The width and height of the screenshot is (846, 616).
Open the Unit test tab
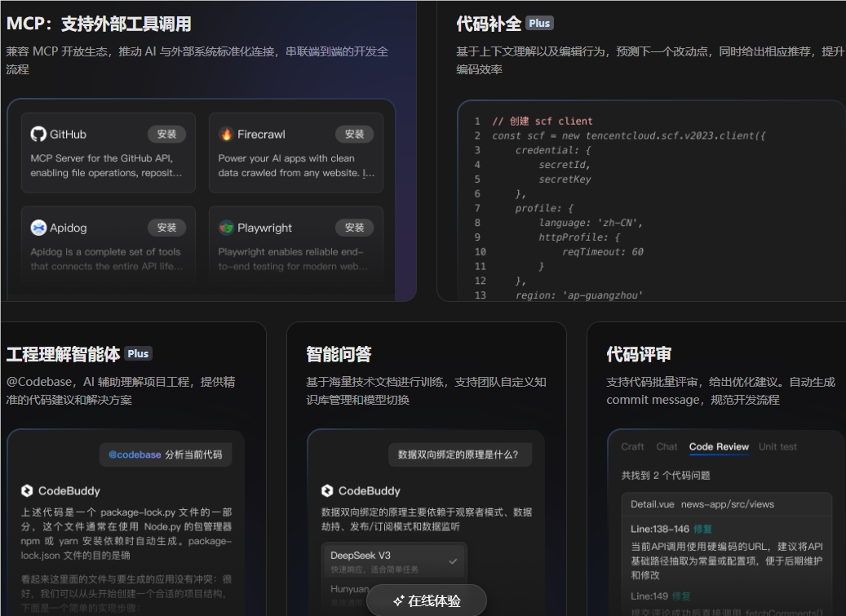(777, 447)
